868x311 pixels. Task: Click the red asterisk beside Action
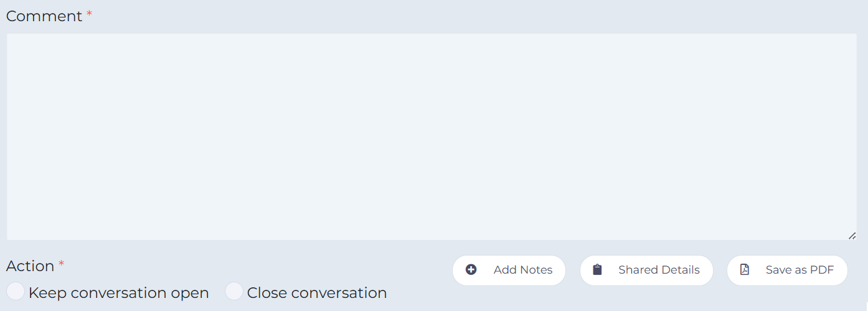61,264
